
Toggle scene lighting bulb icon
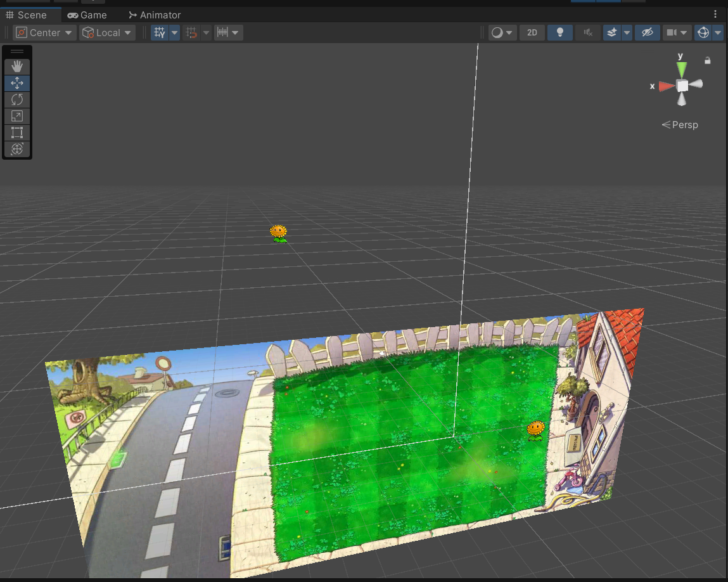point(560,32)
